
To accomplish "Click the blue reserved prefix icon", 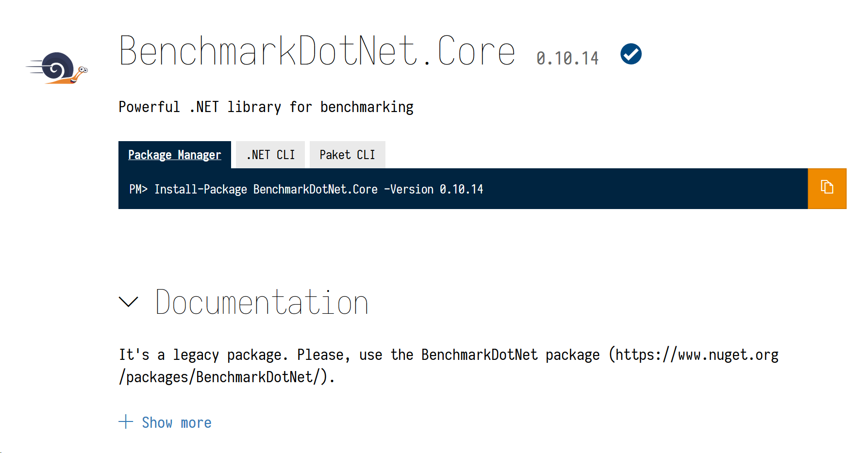I will (x=631, y=54).
